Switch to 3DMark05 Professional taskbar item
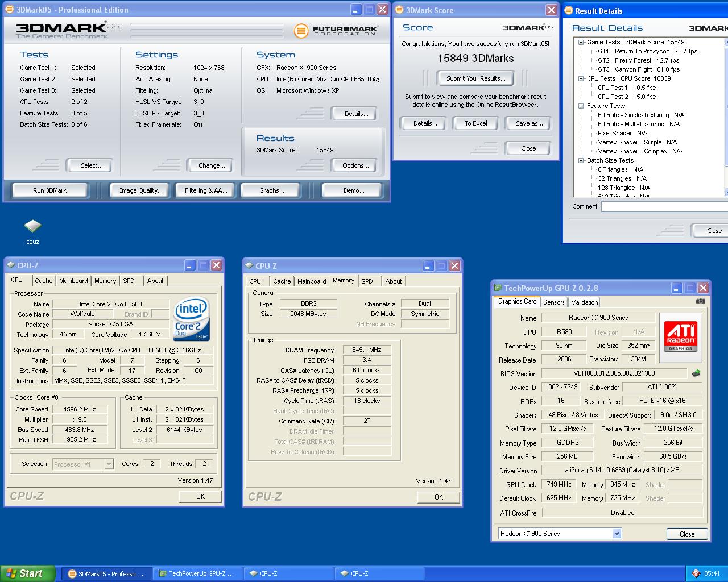Image resolution: width=728 pixels, height=582 pixels. pos(107,574)
